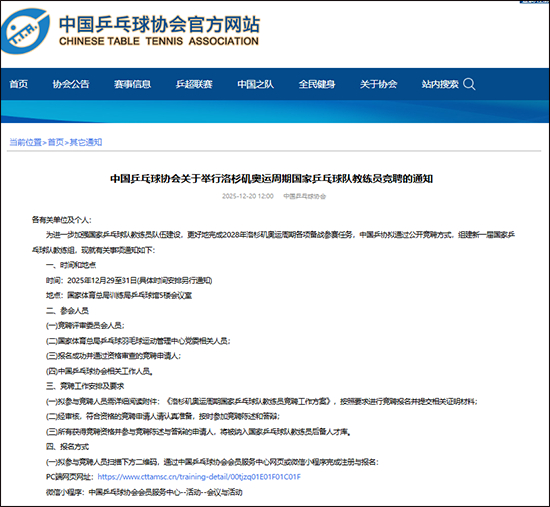Click the source label 中国乒乓球协会 under headline
The image size is (550, 507).
click(304, 196)
